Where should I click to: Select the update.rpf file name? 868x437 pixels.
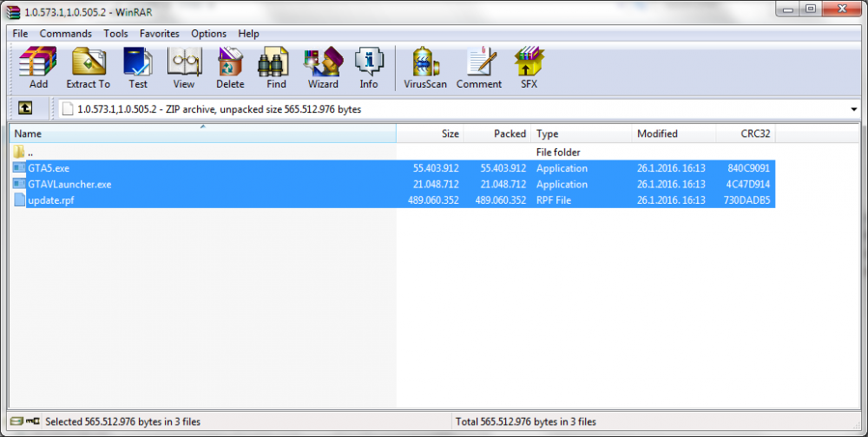click(51, 200)
